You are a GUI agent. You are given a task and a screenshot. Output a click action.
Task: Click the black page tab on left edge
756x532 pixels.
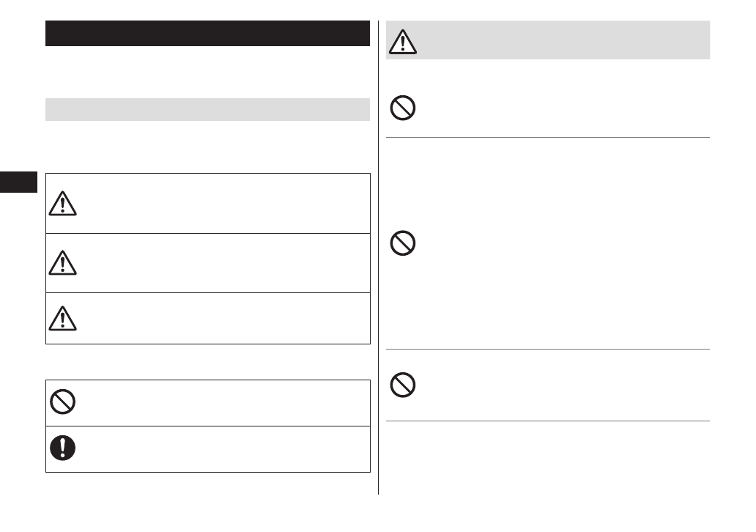pyautogui.click(x=18, y=181)
